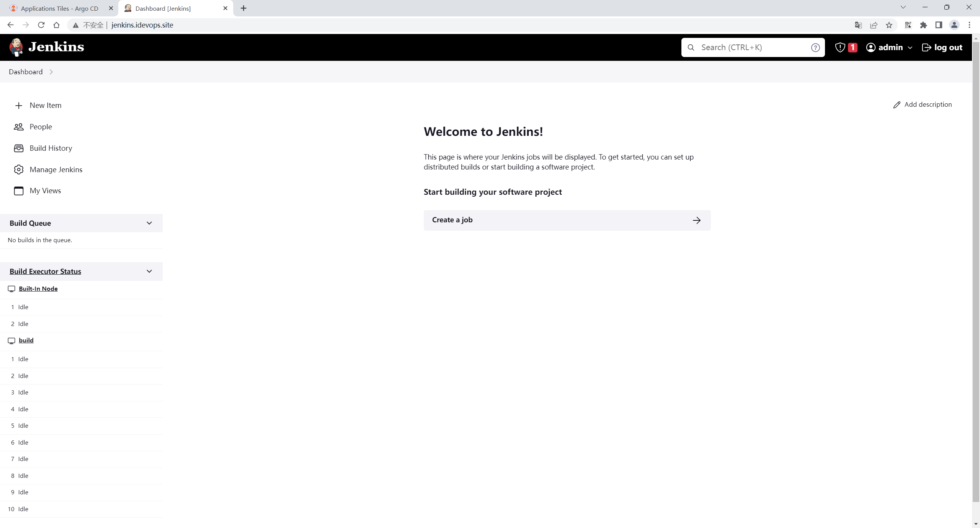Viewport: 980px width, 528px height.
Task: Open My Views in the sidebar
Action: [x=45, y=191]
